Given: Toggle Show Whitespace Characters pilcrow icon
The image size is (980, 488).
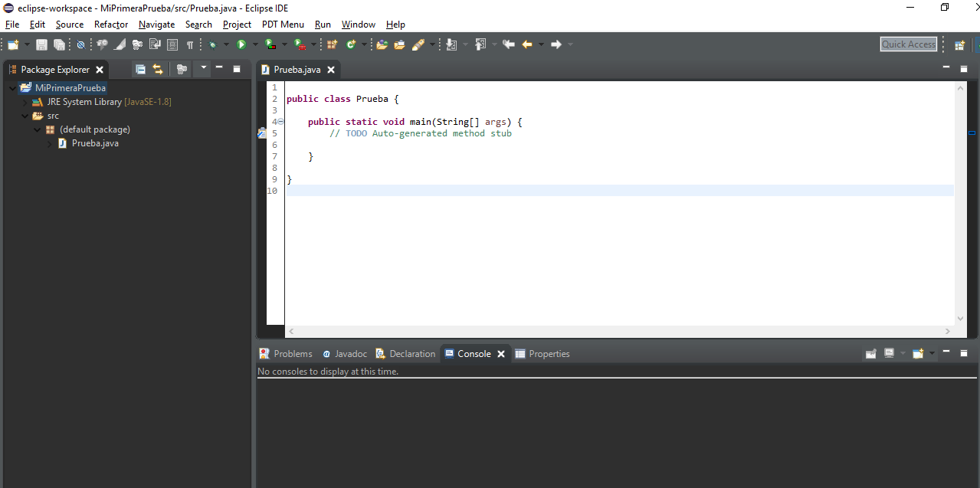Looking at the screenshot, I should click(189, 45).
